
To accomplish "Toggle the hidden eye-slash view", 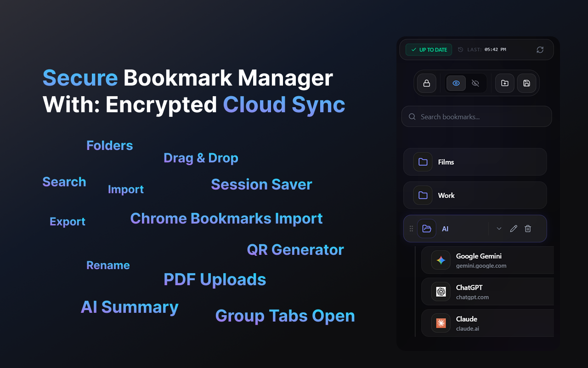I will click(475, 83).
